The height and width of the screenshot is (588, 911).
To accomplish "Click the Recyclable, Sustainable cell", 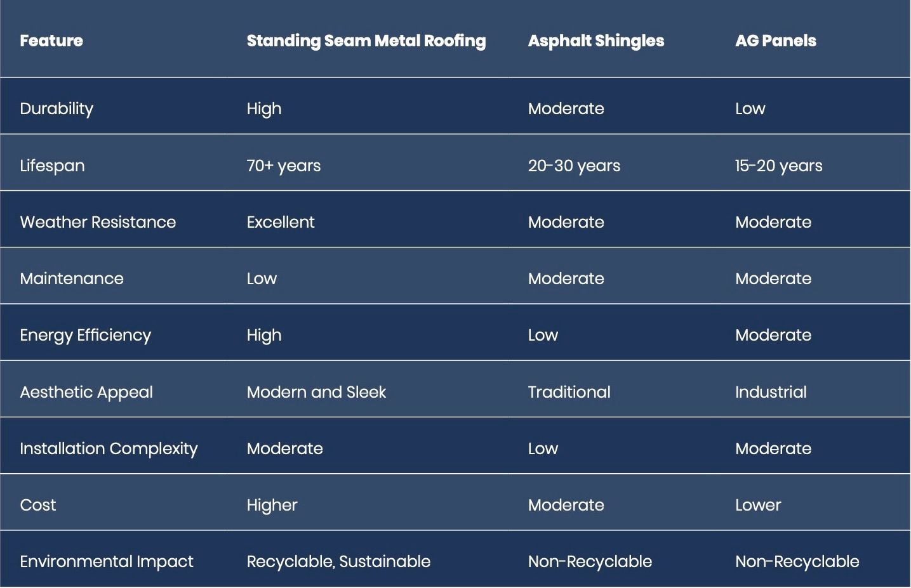I will click(x=338, y=562).
